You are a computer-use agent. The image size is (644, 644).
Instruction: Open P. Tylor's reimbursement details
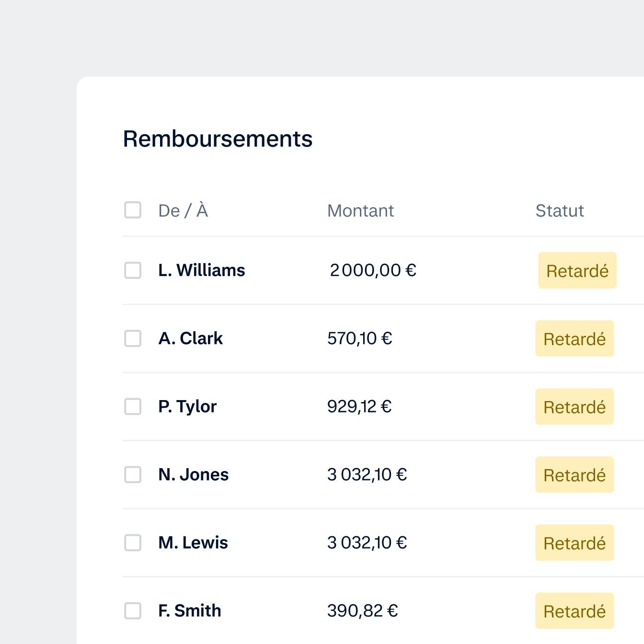(187, 406)
